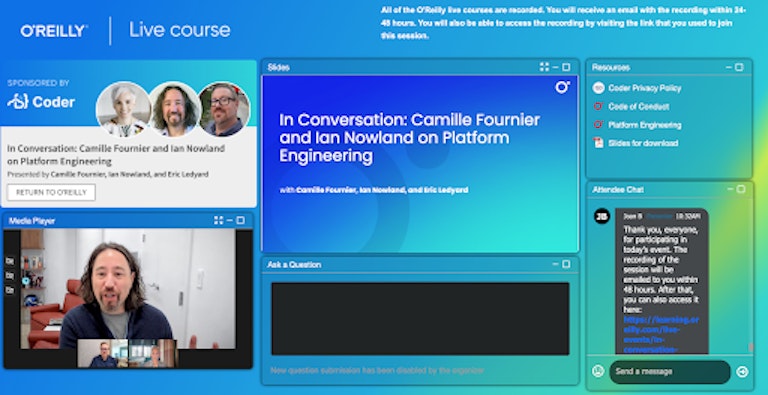The width and height of the screenshot is (768, 395).
Task: Click the Coder sponsor logo
Action: pos(41,101)
